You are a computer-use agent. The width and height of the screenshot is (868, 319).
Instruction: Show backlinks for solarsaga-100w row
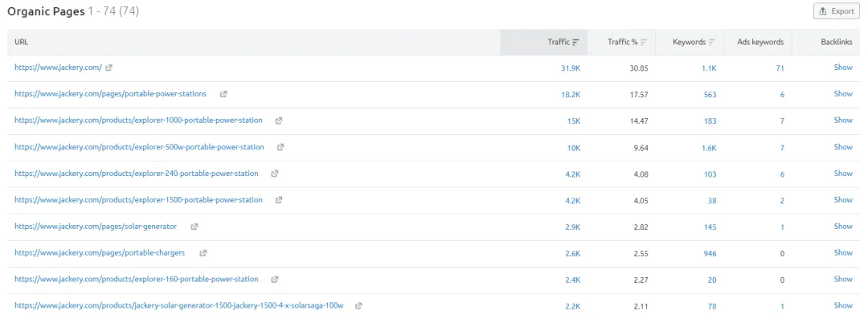pos(843,305)
